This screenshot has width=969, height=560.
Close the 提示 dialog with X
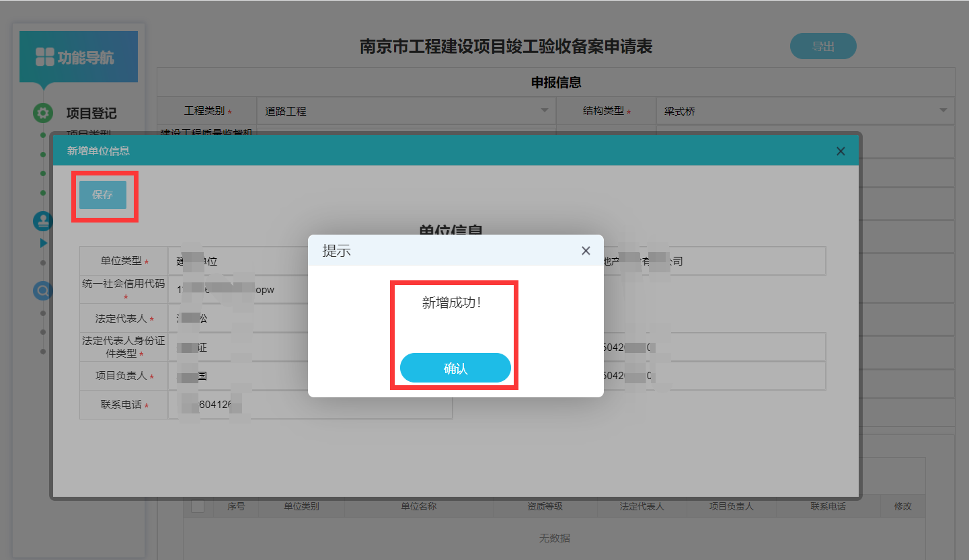pyautogui.click(x=586, y=251)
